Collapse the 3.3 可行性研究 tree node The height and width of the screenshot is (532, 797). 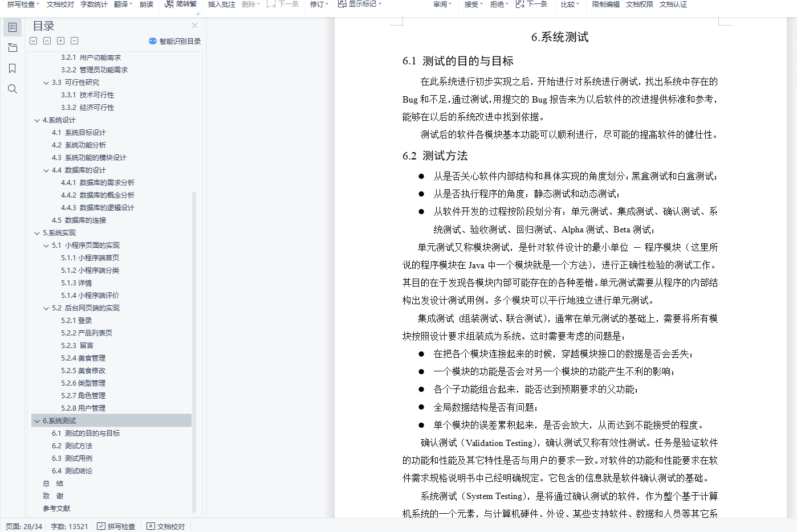point(46,83)
